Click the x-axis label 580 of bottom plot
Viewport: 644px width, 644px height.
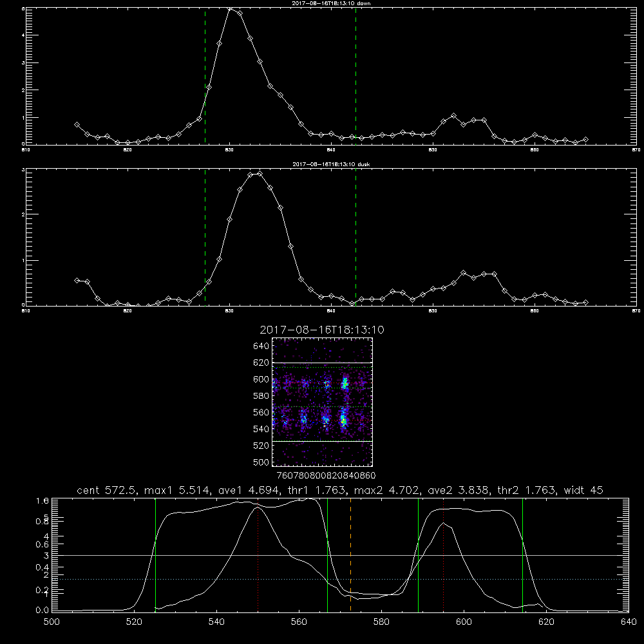coord(381,622)
